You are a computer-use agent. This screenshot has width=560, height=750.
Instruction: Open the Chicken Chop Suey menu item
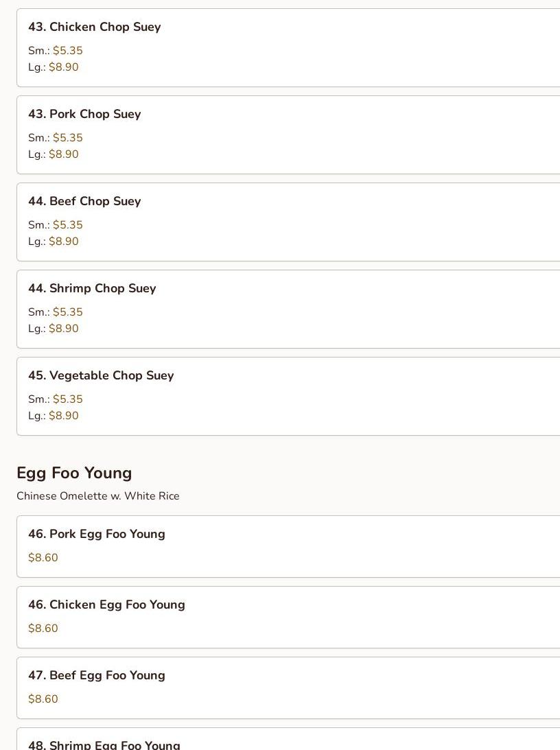pyautogui.click(x=94, y=27)
